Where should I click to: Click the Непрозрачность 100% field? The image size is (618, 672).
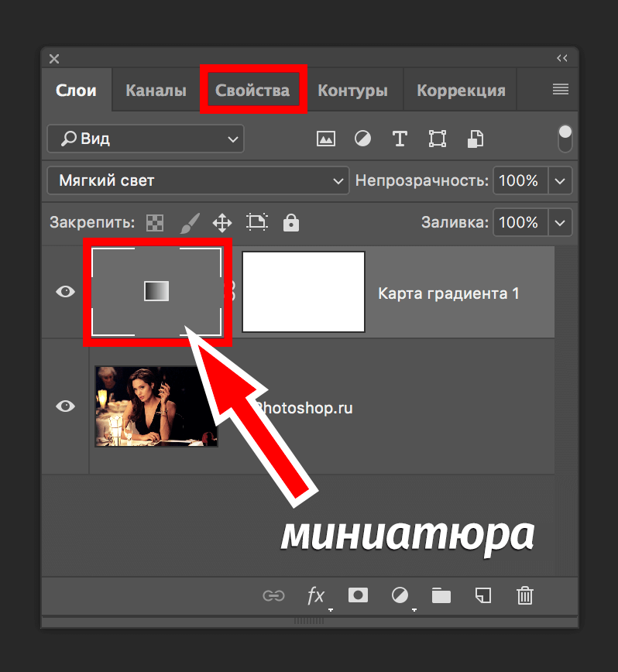(520, 180)
